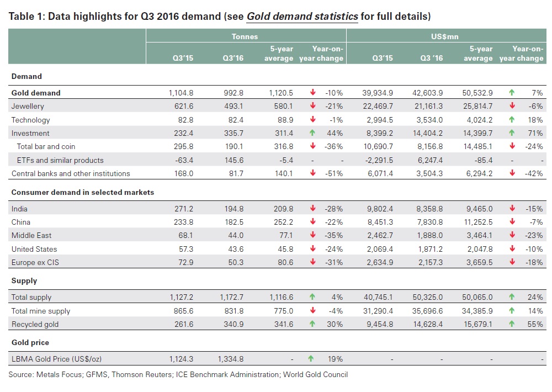
Task: Open the Gold demand statistics link
Action: (302, 16)
